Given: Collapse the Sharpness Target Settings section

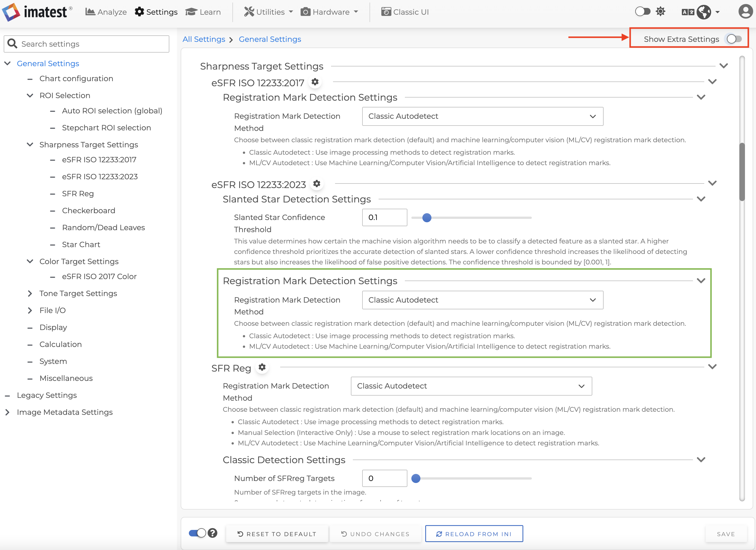Looking at the screenshot, I should [x=724, y=66].
